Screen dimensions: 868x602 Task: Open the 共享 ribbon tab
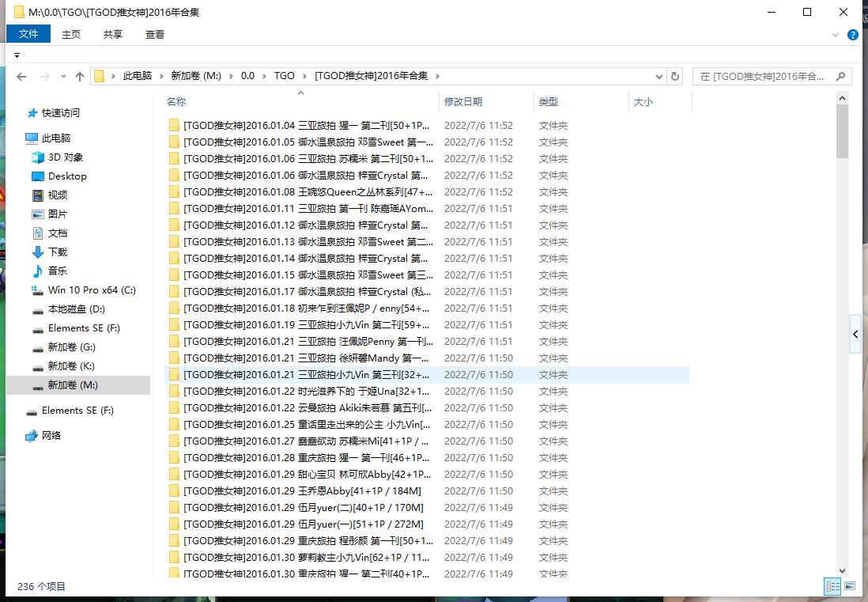point(112,34)
